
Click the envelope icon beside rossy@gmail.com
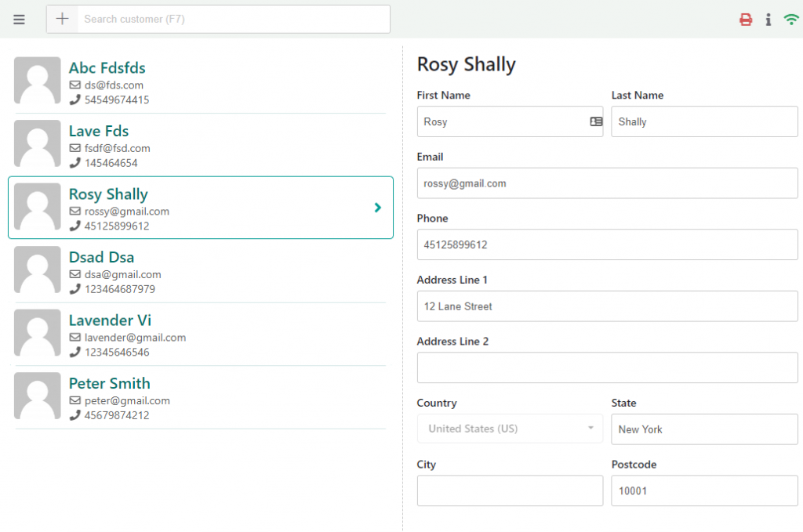pos(76,211)
